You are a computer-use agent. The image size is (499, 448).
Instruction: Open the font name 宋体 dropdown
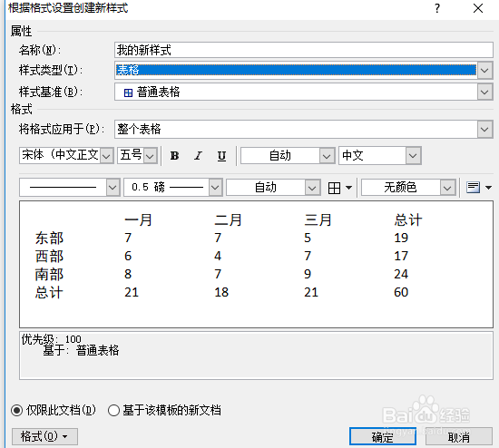(106, 156)
